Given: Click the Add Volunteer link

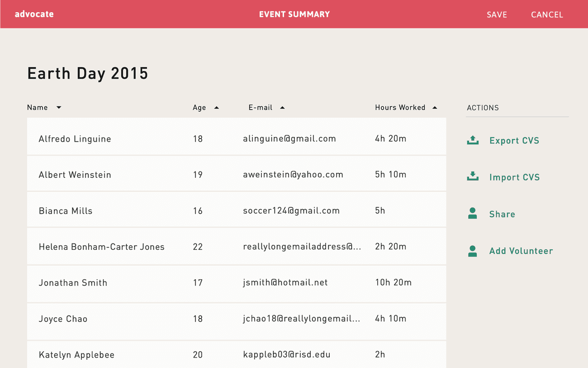Looking at the screenshot, I should 521,251.
